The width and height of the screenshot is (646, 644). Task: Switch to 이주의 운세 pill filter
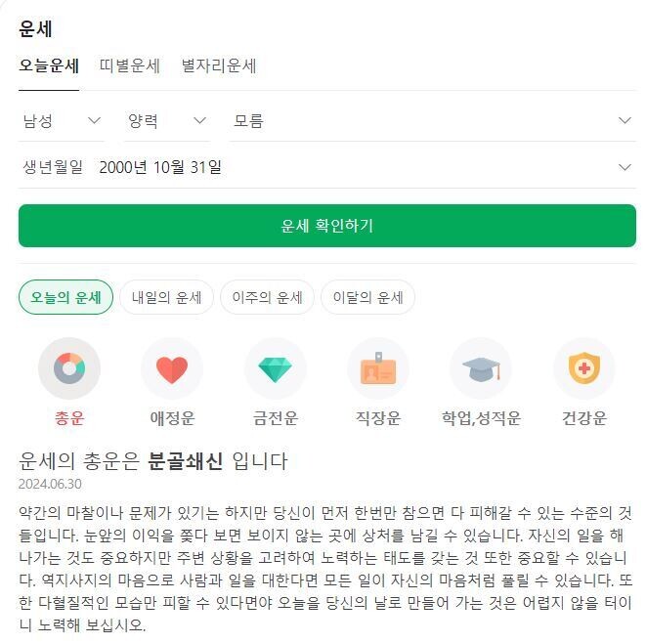tap(267, 297)
